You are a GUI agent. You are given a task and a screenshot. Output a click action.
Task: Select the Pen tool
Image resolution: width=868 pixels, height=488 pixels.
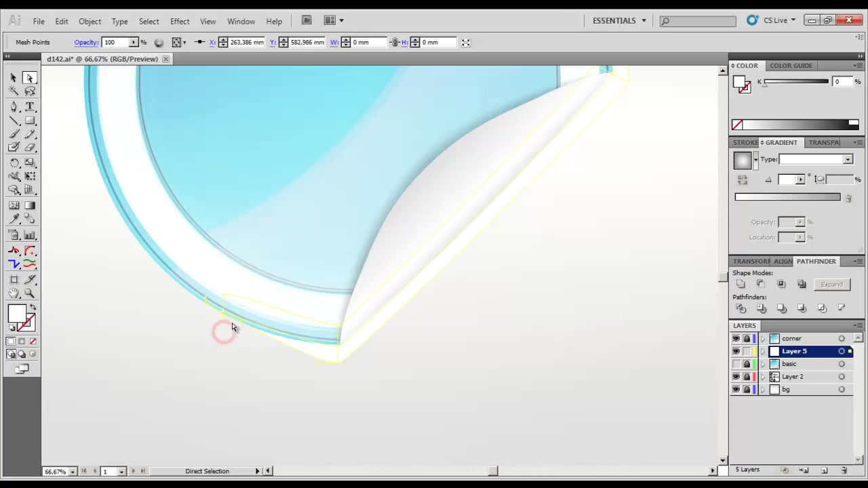[x=14, y=106]
